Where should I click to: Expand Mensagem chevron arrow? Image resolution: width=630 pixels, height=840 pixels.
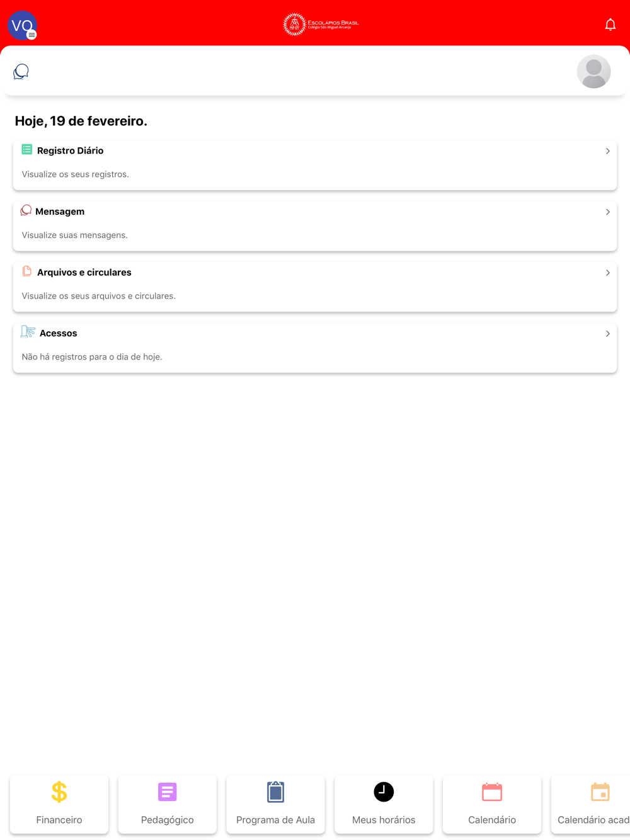607,212
